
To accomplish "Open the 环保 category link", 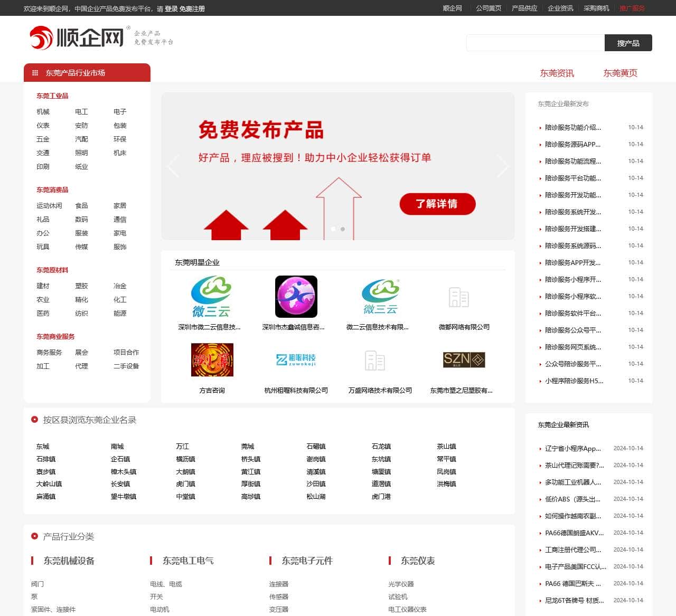I will click(120, 139).
